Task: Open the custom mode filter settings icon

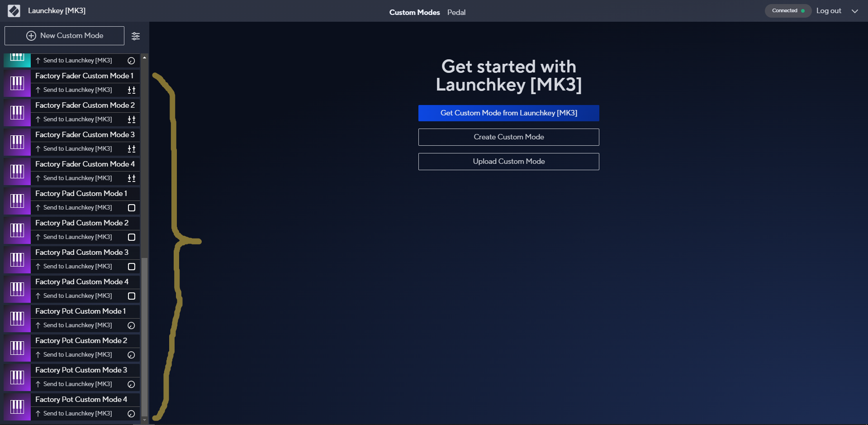Action: click(136, 36)
